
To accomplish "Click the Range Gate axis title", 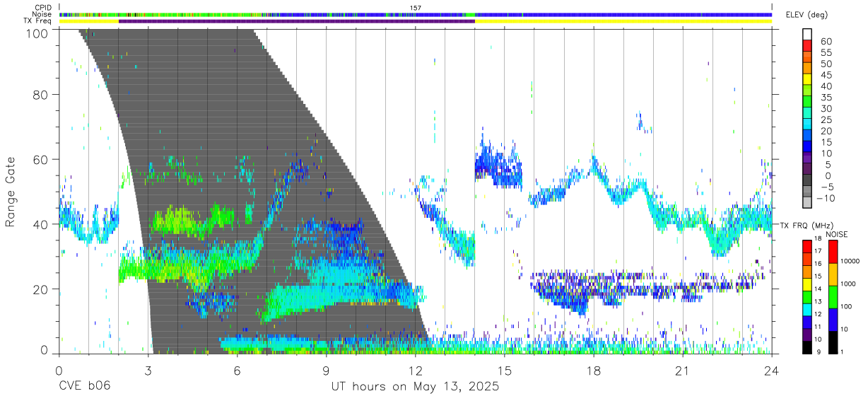I will coord(11,192).
